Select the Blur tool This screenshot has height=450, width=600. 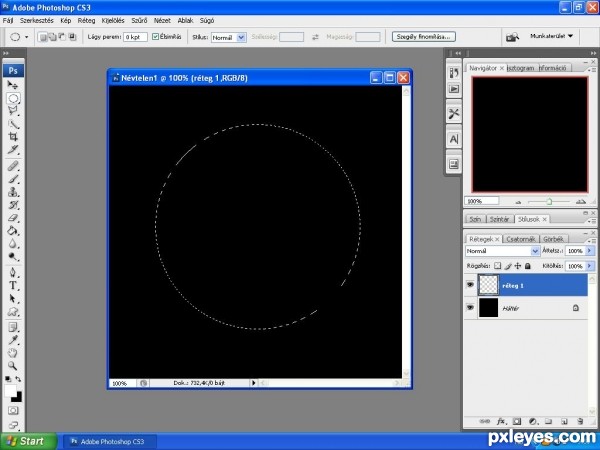[13, 244]
